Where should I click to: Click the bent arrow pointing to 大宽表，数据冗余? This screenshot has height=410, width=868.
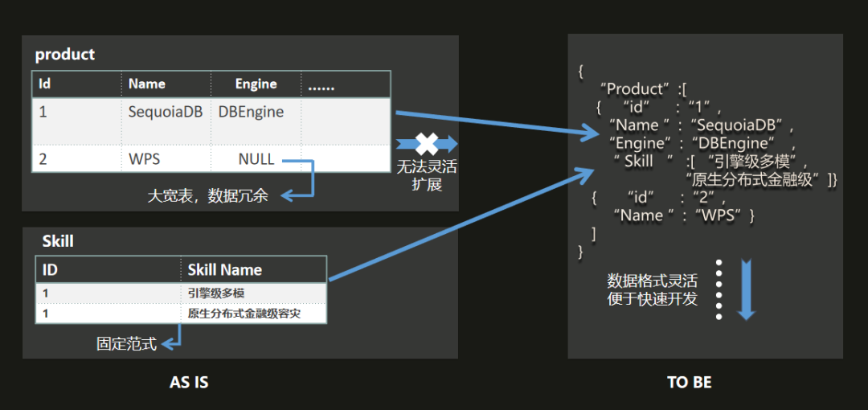(298, 178)
